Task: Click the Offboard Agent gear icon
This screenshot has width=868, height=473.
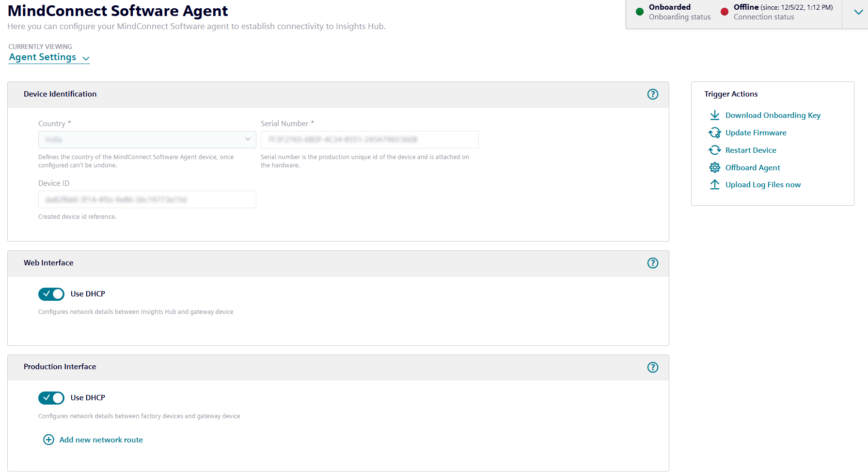Action: click(x=714, y=167)
